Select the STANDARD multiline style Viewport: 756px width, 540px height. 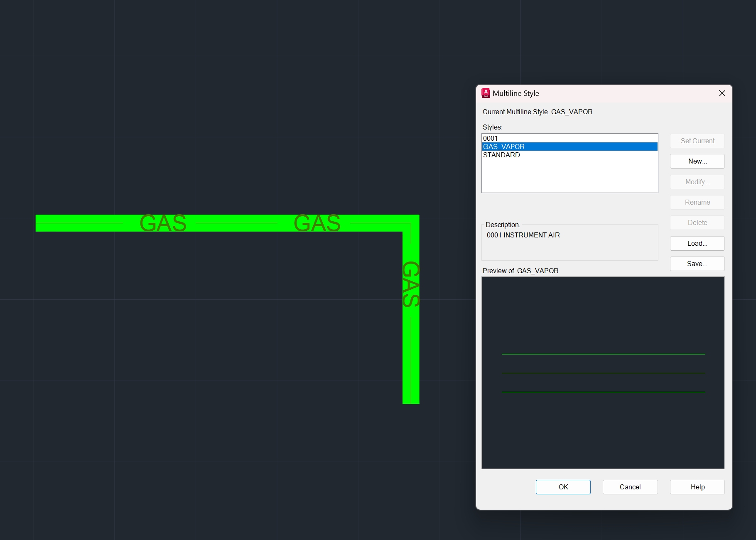[569, 155]
